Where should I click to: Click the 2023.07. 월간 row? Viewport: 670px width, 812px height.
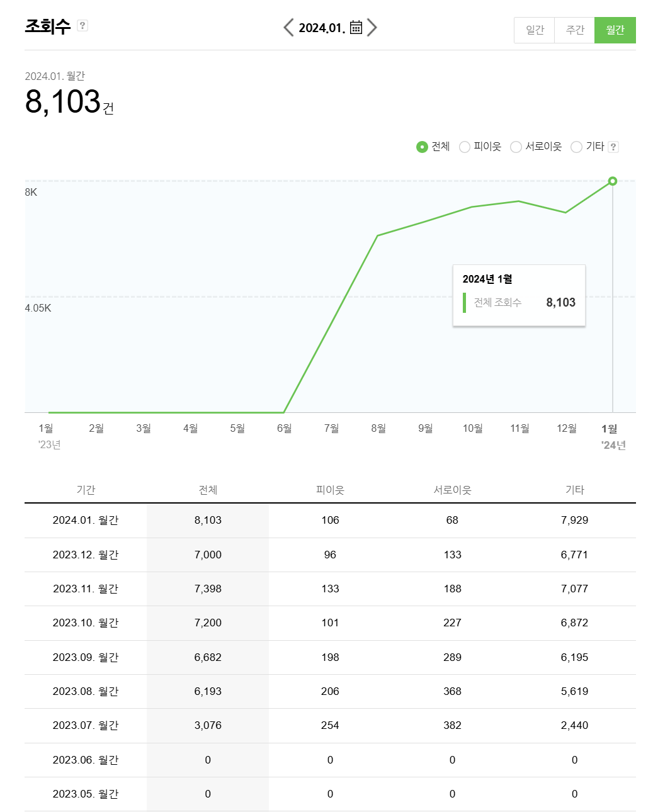tap(85, 725)
